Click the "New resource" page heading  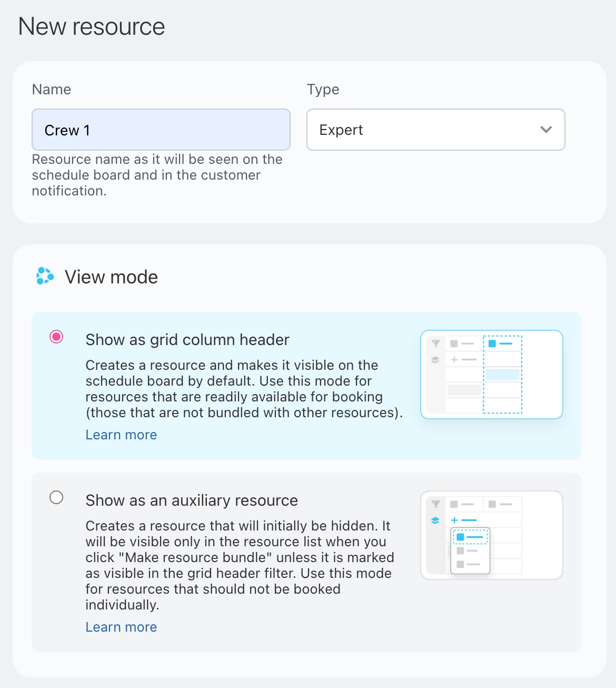[92, 27]
